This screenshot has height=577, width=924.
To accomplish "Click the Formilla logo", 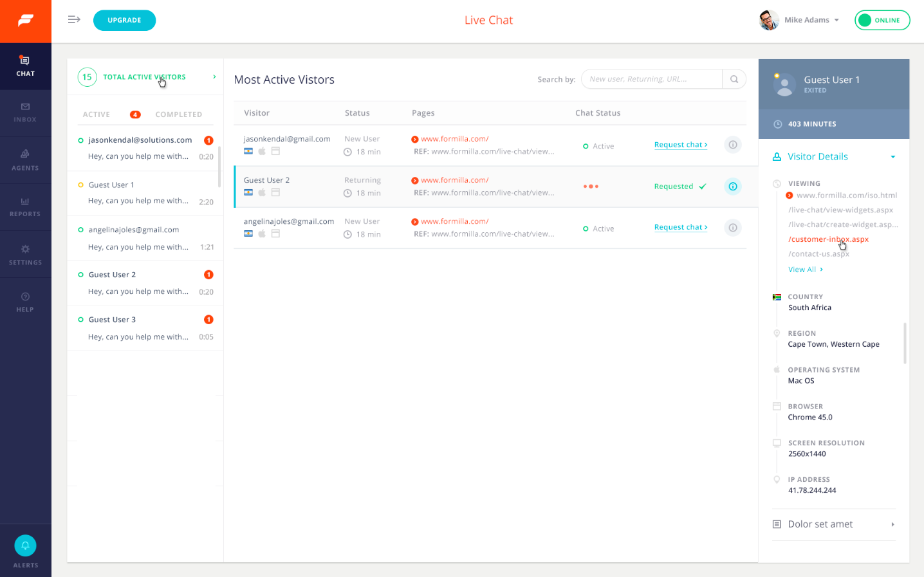I will pyautogui.click(x=25, y=20).
